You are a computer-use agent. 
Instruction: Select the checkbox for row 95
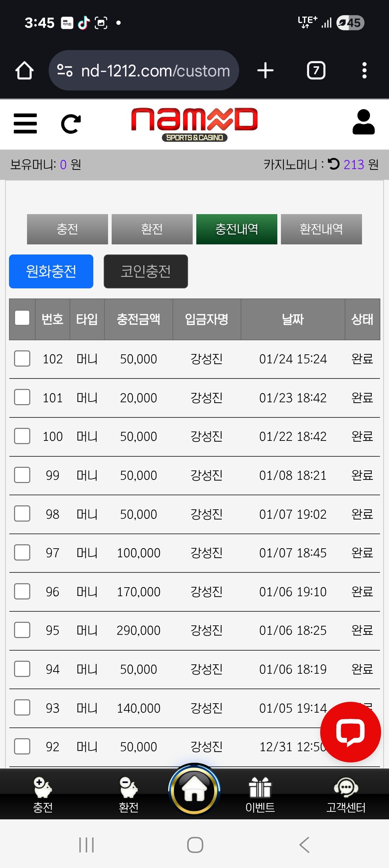pos(22,630)
